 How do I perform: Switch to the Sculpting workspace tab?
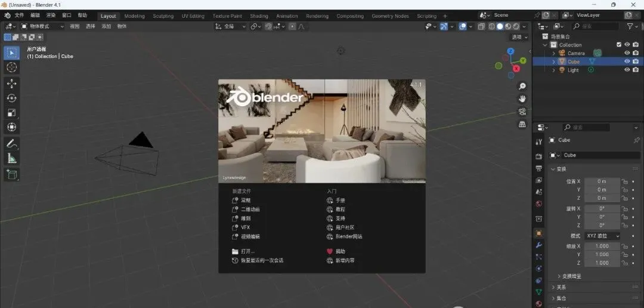[x=163, y=16]
